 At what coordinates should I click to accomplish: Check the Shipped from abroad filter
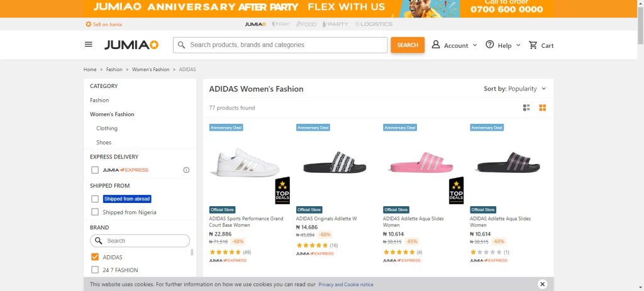click(x=95, y=199)
